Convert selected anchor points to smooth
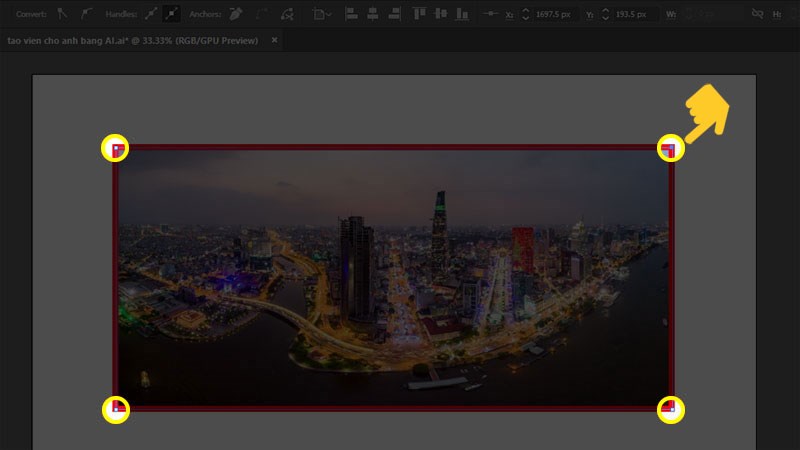800x450 pixels. (x=87, y=14)
